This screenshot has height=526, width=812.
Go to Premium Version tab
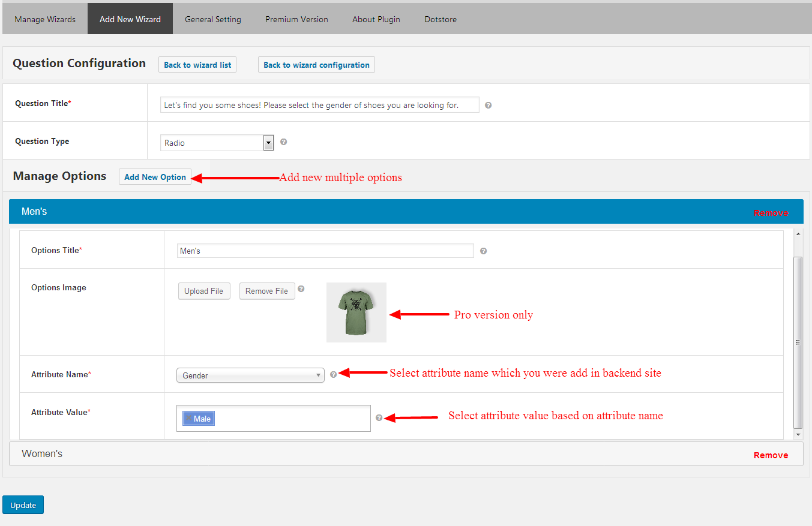click(x=296, y=19)
